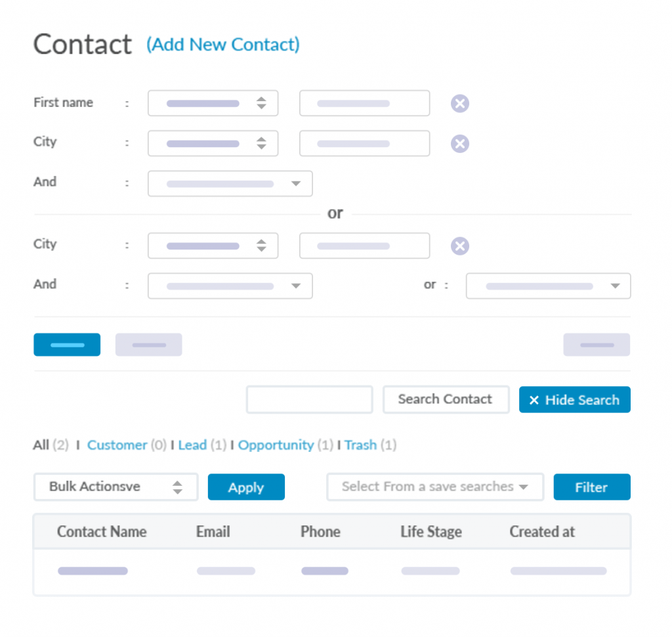Remove the City filter below the 'or' divider

[x=460, y=246]
